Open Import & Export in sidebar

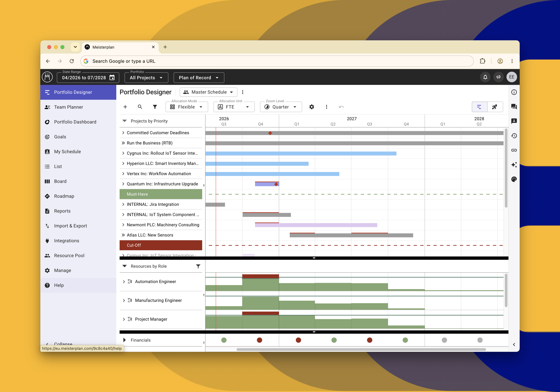click(x=78, y=226)
